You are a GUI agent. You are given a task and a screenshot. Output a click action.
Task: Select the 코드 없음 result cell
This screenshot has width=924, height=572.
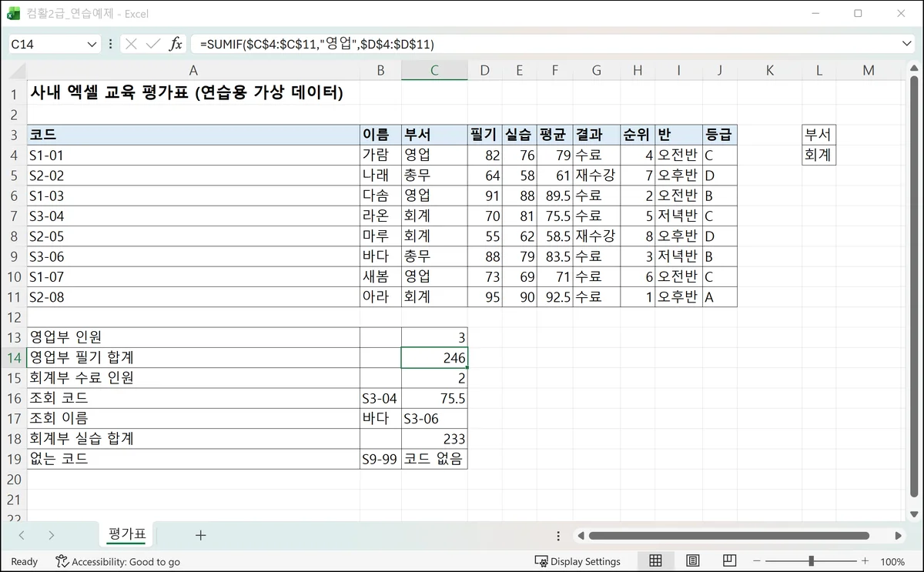point(434,459)
